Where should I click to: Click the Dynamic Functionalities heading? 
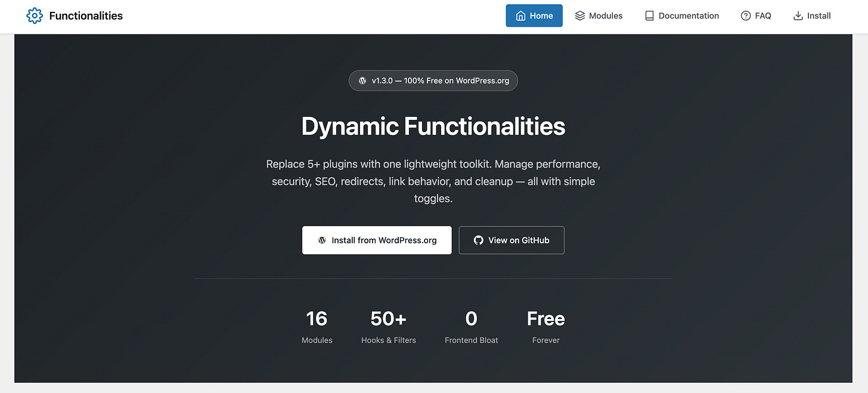pyautogui.click(x=433, y=126)
